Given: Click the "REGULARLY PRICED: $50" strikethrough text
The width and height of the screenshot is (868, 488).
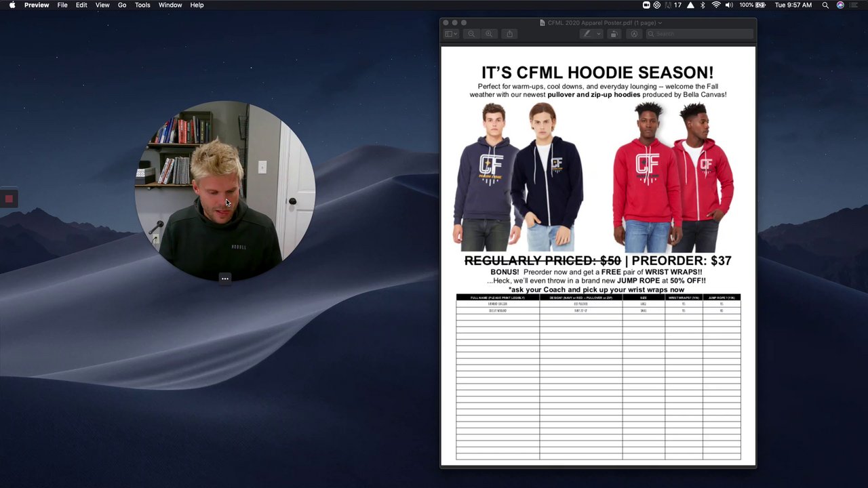Looking at the screenshot, I should pos(542,260).
